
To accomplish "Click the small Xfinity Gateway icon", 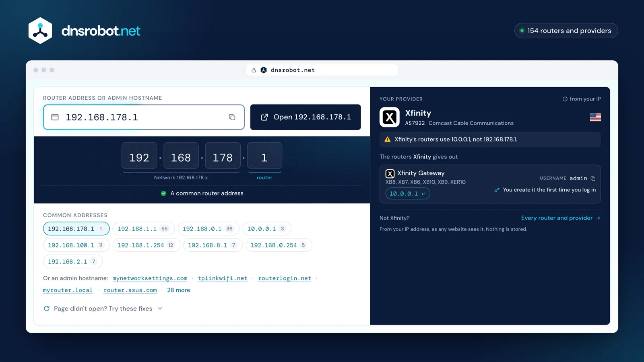I will coord(390,174).
